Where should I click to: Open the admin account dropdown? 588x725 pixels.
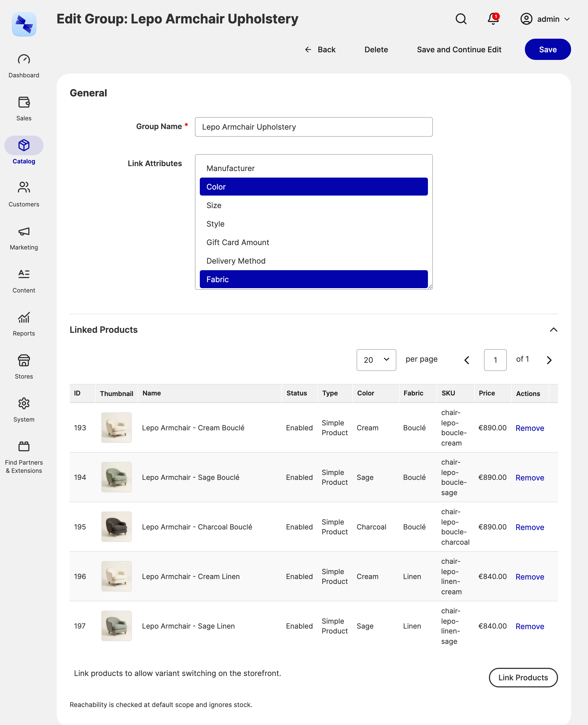(x=545, y=19)
